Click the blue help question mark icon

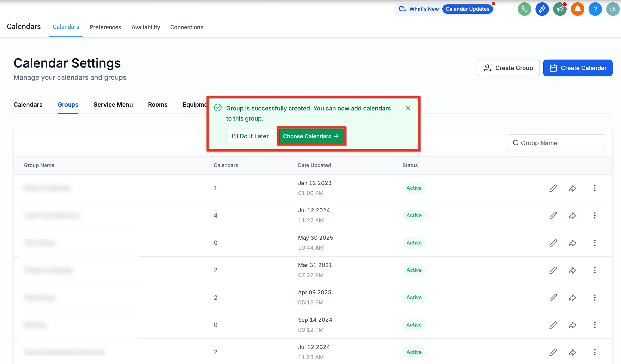595,9
